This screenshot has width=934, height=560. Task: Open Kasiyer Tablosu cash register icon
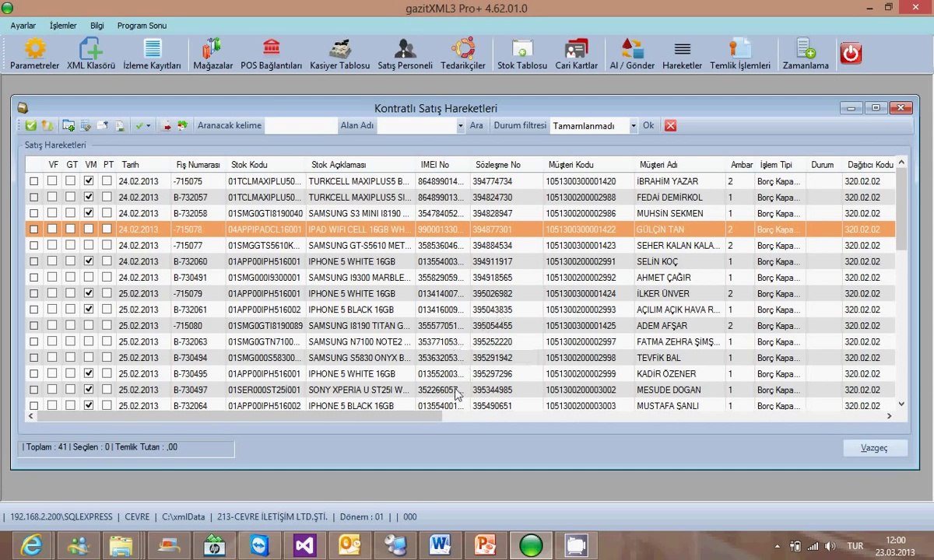339,54
